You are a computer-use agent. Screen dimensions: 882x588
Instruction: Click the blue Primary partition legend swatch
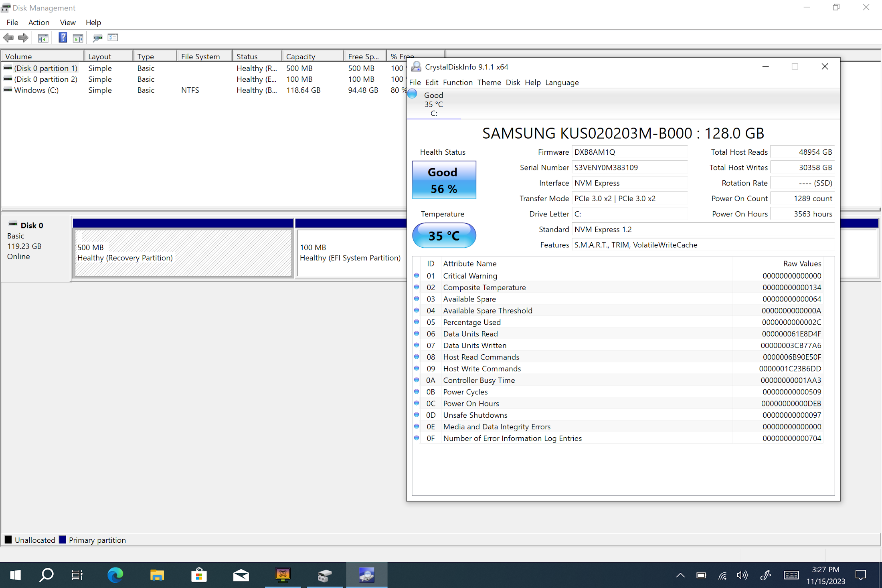[62, 540]
